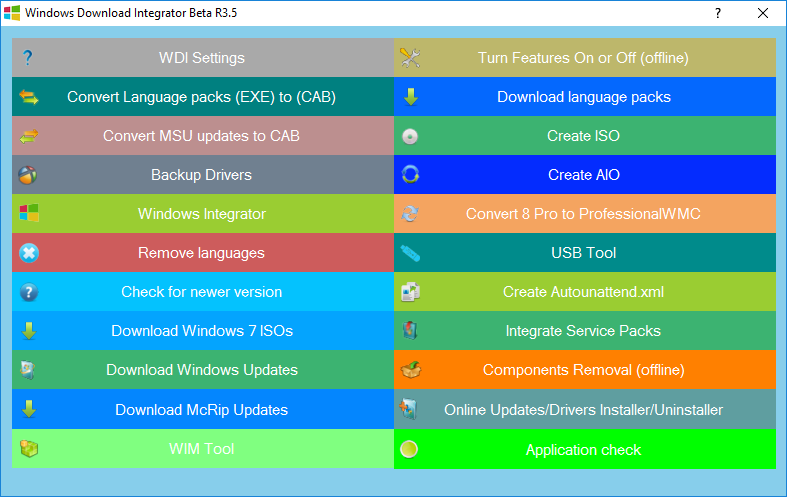Screen dimensions: 787x497
Task: Click the orange arrows icon for Convert MSU updates
Action: coord(29,136)
